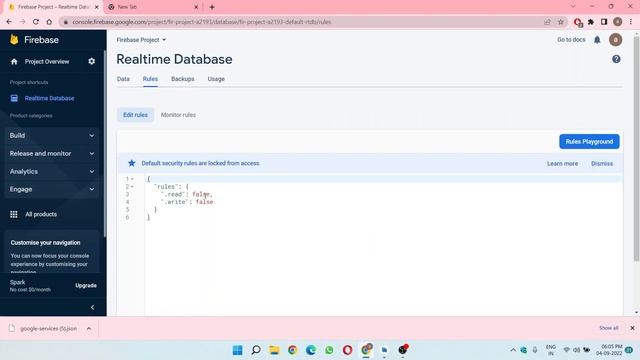640x360 pixels.
Task: Toggle the browser side panel icon
Action: (604, 22)
